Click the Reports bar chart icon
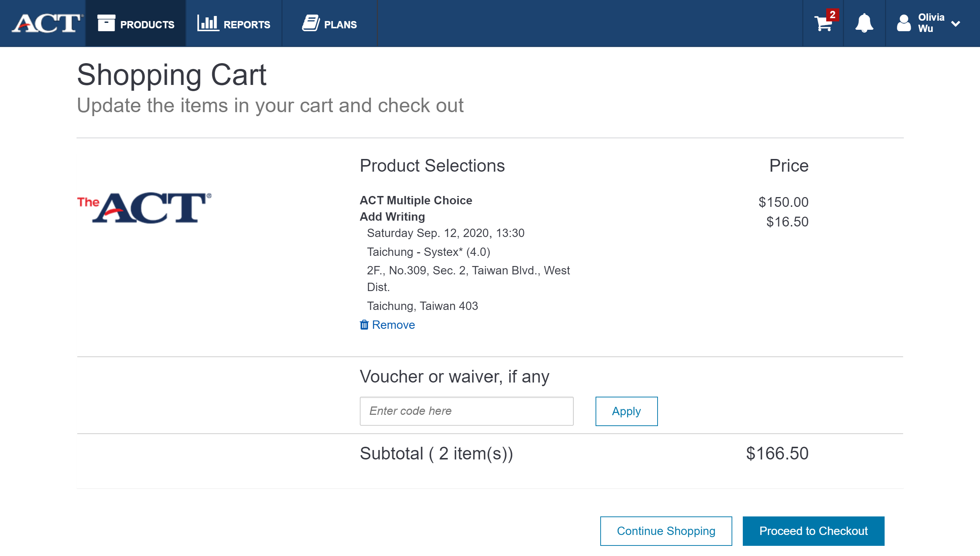 coord(207,24)
